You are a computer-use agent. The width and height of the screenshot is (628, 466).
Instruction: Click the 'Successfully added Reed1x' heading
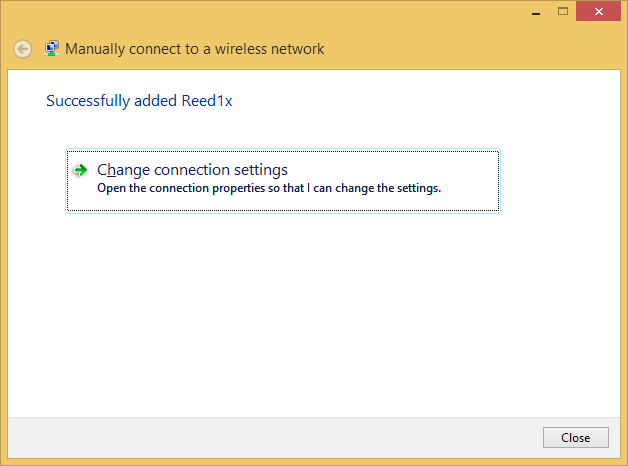pyautogui.click(x=139, y=101)
